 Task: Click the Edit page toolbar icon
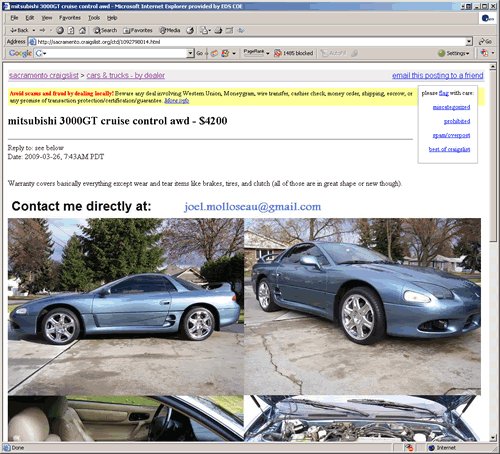click(229, 30)
